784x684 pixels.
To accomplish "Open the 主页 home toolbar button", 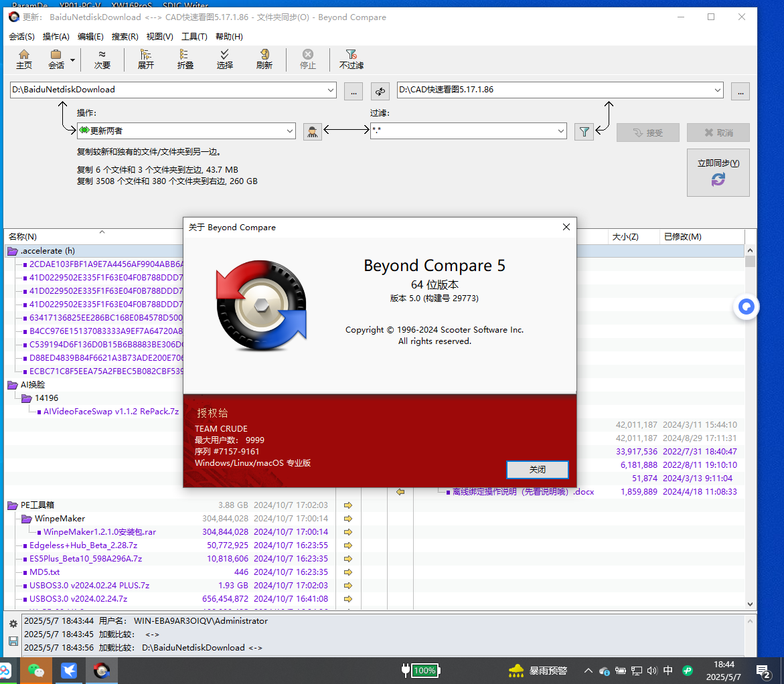I will (x=24, y=59).
